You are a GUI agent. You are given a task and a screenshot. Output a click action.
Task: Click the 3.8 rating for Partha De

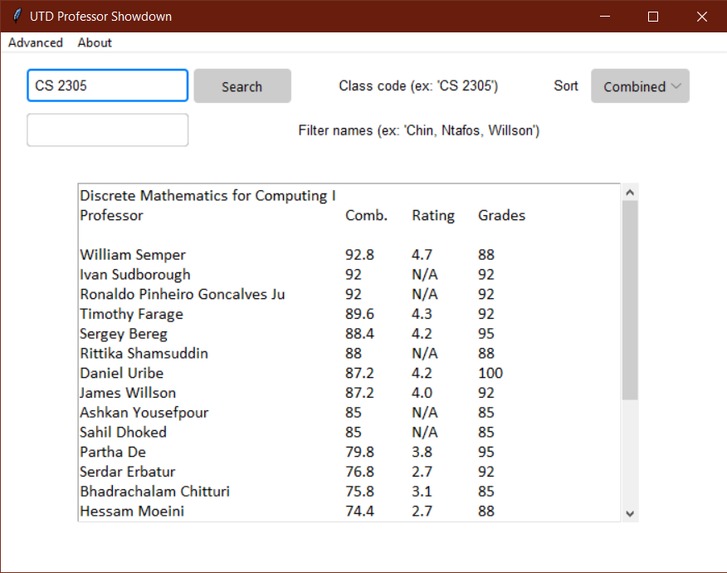pos(422,452)
